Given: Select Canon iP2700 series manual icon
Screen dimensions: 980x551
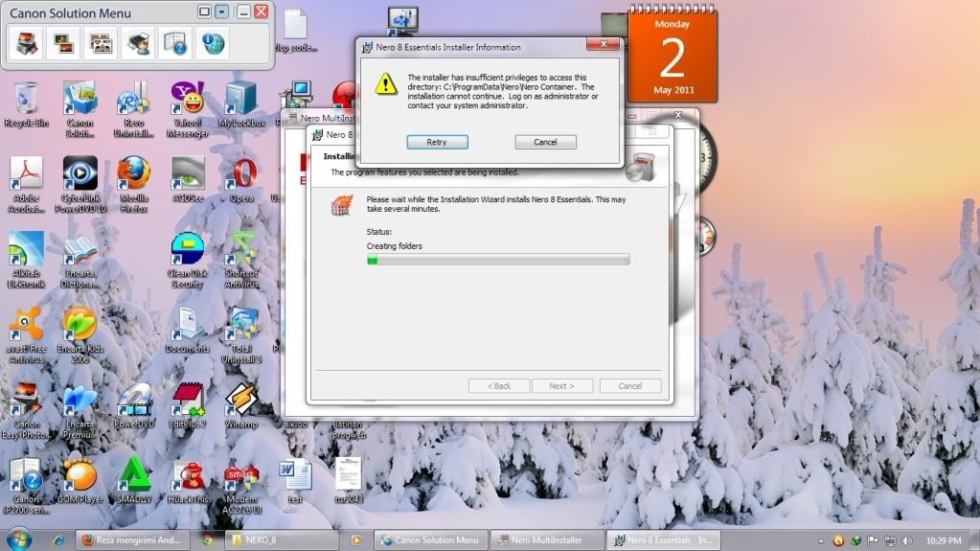Looking at the screenshot, I should click(x=26, y=486).
